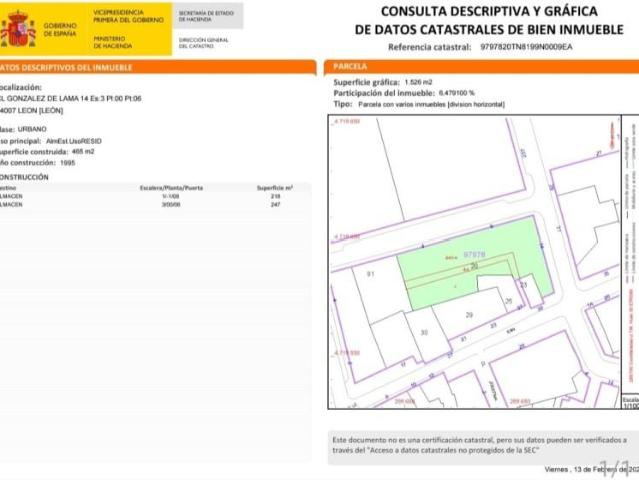Click the 97978 block label on the map

tap(474, 255)
